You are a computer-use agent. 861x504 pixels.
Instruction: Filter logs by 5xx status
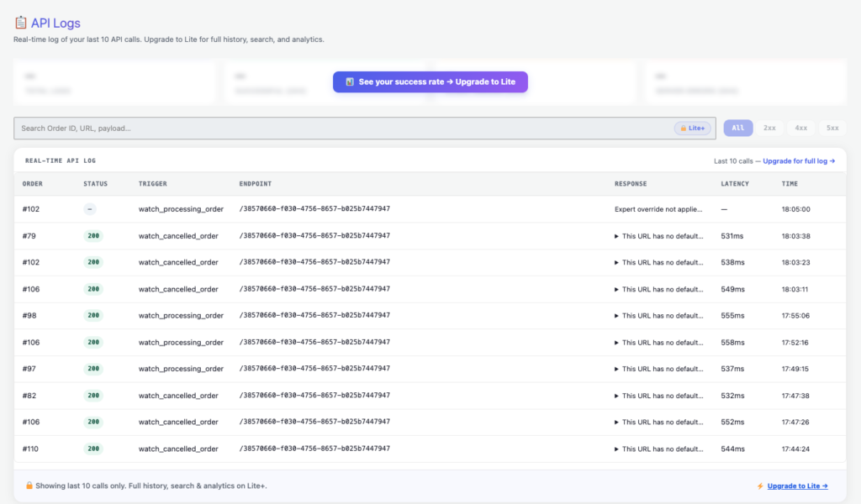(x=832, y=128)
